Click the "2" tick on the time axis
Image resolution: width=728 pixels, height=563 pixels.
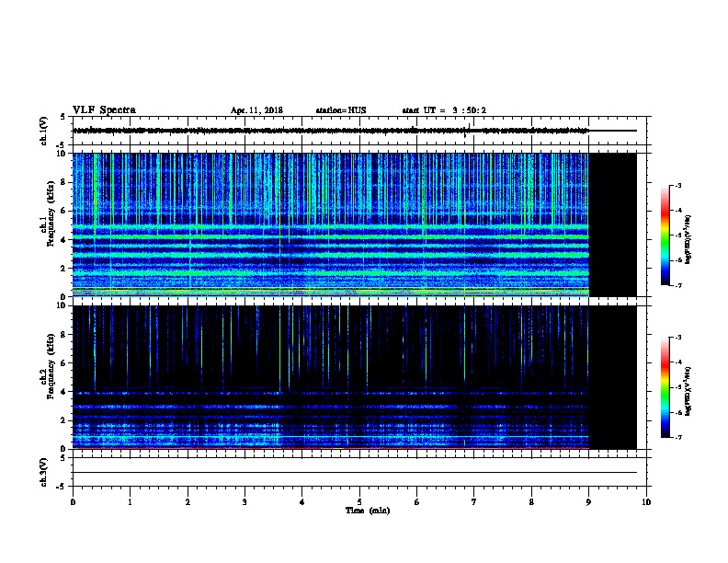[x=188, y=502]
